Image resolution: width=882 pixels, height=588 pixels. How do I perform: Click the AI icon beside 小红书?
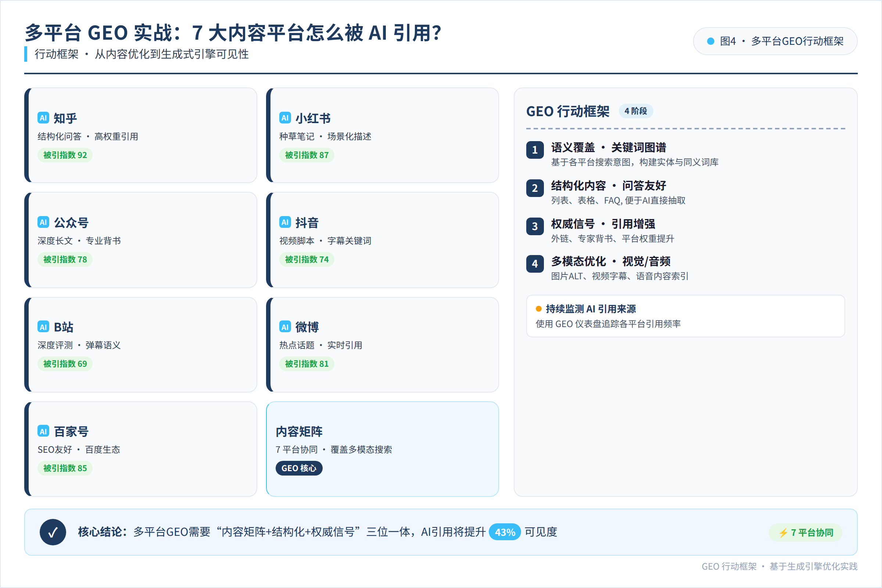point(285,118)
